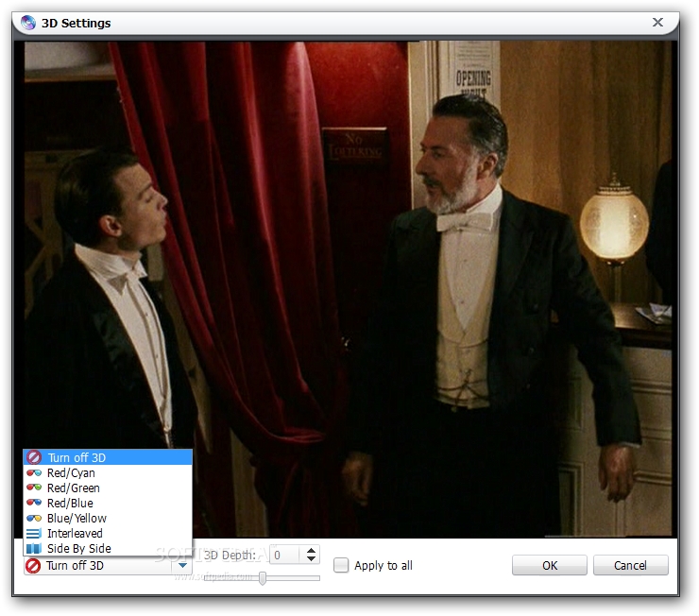The width and height of the screenshot is (699, 616).
Task: Choose Red/Blue 3D mode
Action: coord(108,503)
